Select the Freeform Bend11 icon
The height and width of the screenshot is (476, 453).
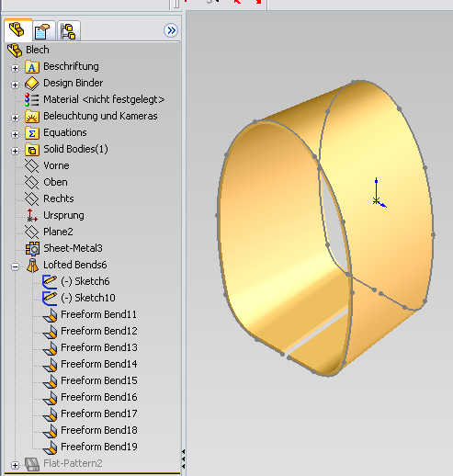click(x=51, y=315)
